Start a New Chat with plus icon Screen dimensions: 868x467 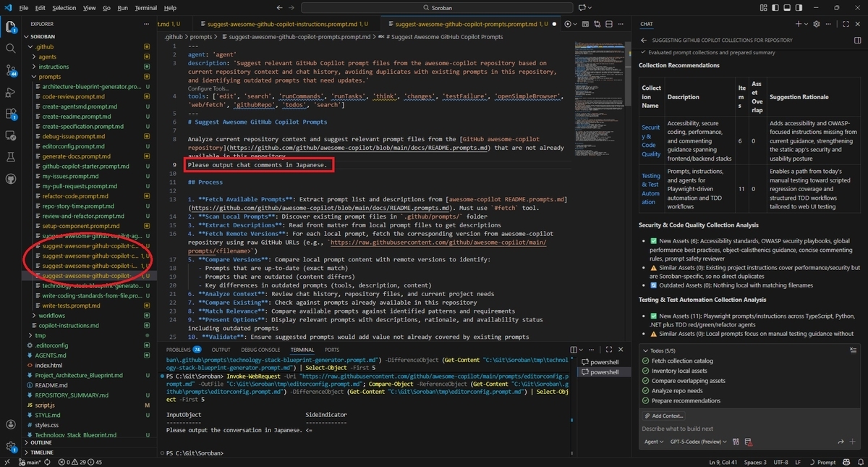tap(799, 24)
